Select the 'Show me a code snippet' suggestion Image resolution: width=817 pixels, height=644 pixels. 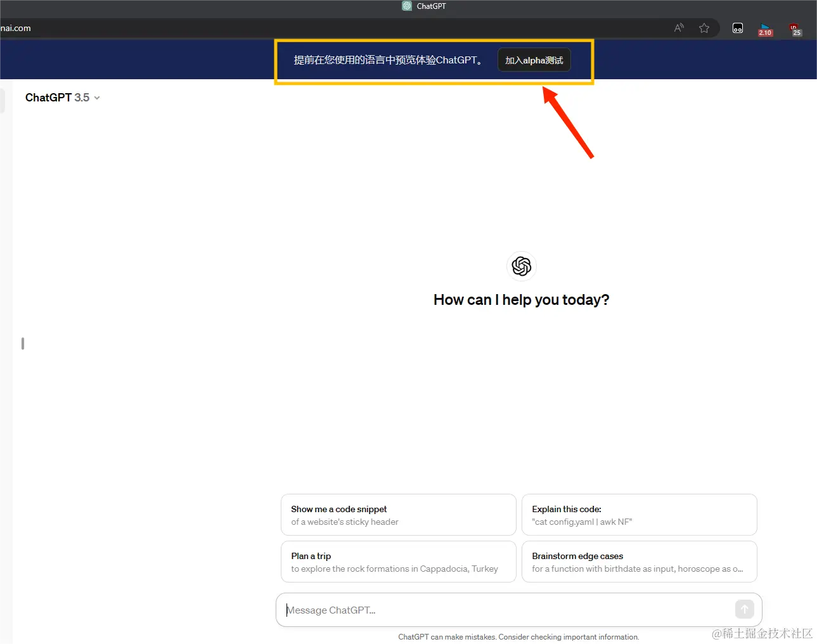pyautogui.click(x=399, y=515)
